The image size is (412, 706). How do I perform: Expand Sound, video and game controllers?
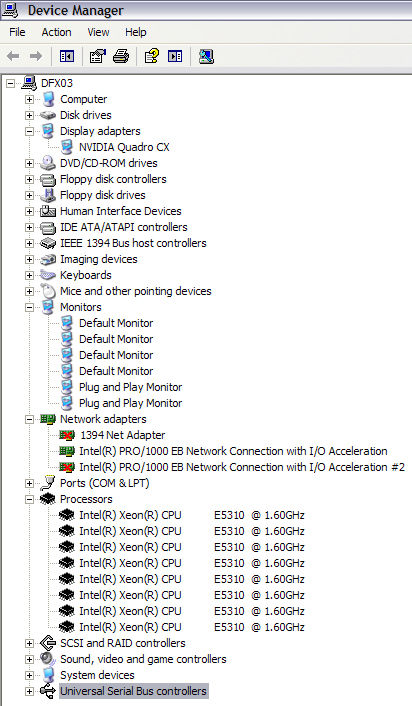29,659
